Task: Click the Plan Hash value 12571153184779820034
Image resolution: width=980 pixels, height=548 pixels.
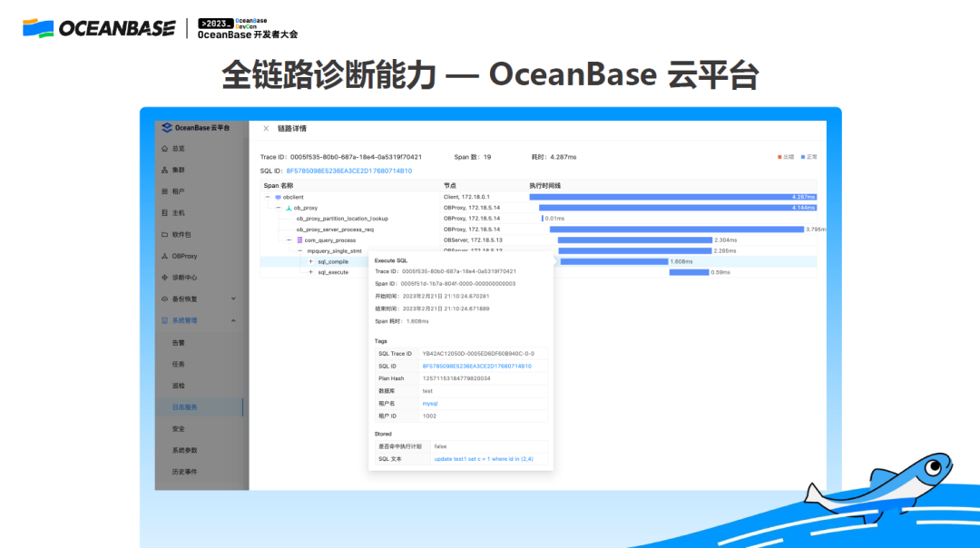Action: (456, 378)
